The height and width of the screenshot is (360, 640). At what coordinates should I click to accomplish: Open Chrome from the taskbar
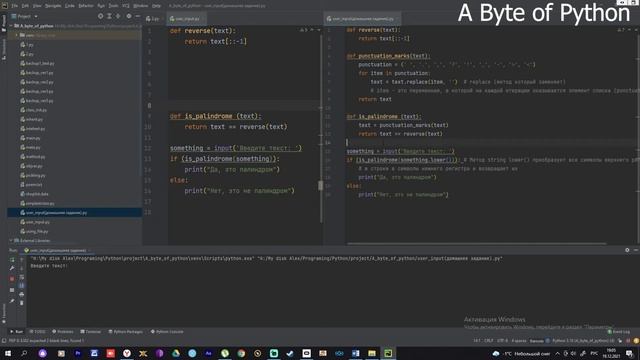click(241, 353)
